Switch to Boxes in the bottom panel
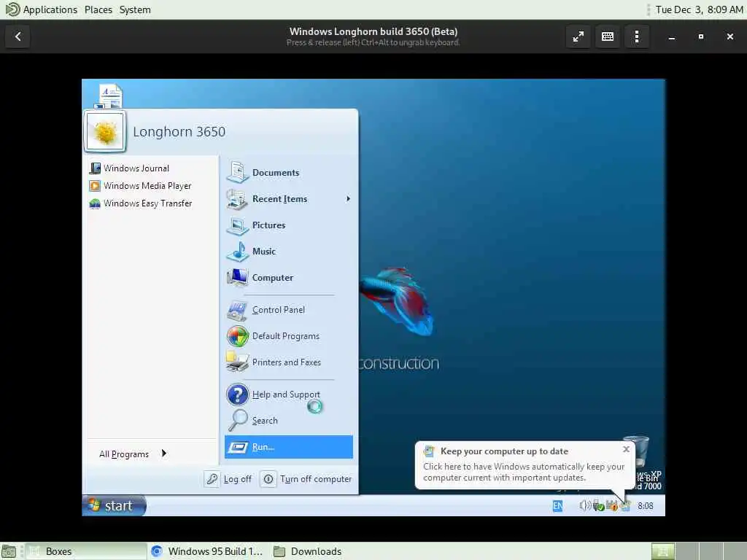 pyautogui.click(x=86, y=551)
